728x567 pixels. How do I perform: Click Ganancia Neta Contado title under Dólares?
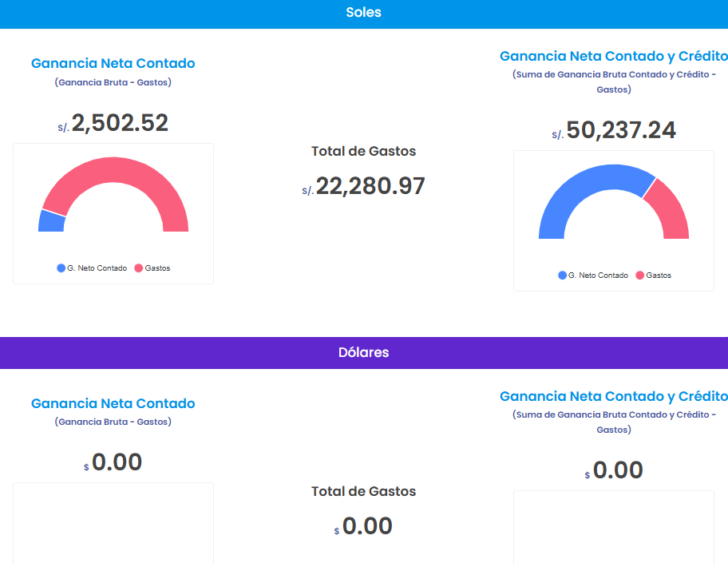pos(113,403)
